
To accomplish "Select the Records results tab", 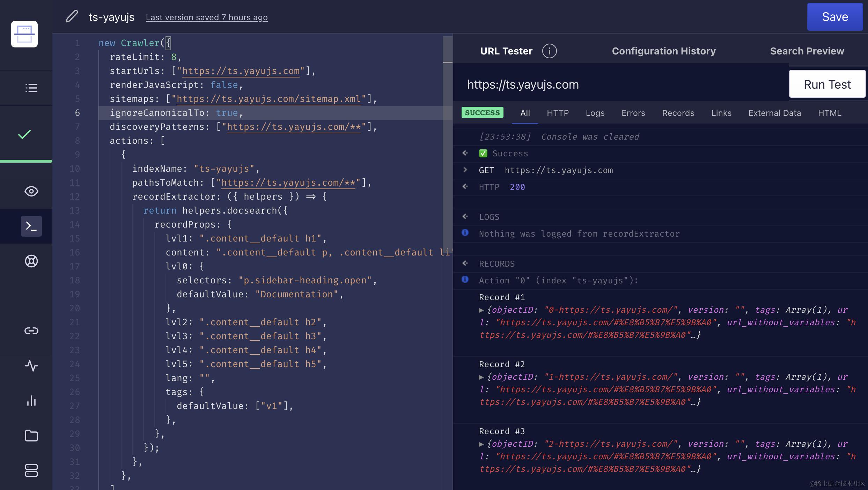I will [x=678, y=113].
